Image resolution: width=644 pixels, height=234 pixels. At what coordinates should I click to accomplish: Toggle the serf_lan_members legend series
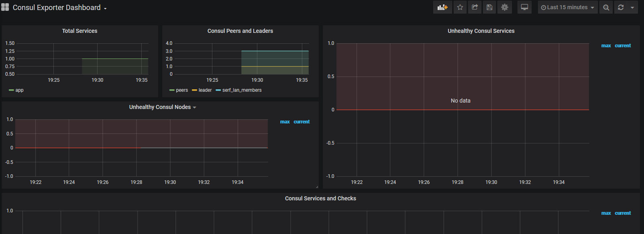point(242,90)
